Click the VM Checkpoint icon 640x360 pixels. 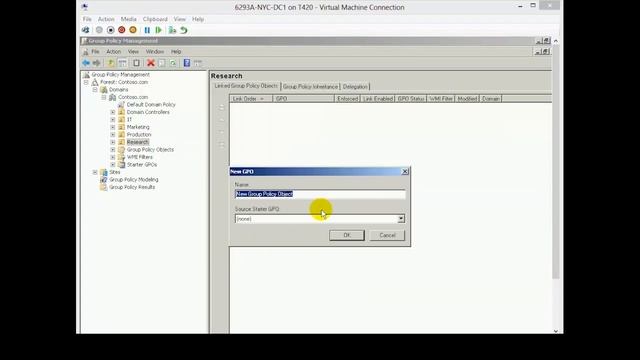tap(172, 30)
